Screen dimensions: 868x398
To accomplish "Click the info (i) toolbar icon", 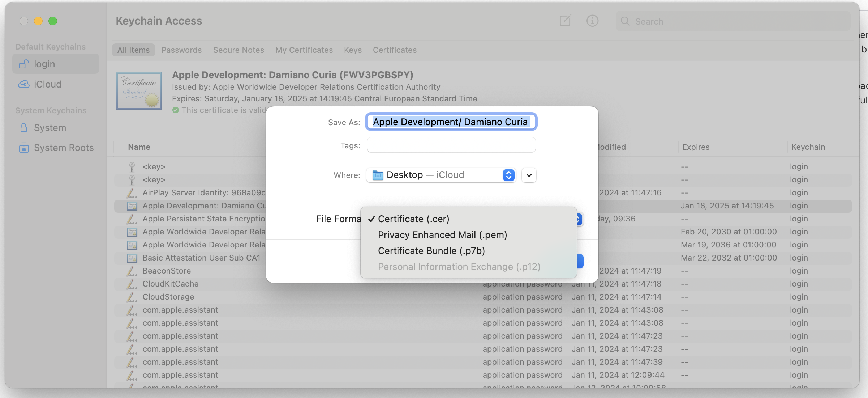I will pyautogui.click(x=592, y=21).
